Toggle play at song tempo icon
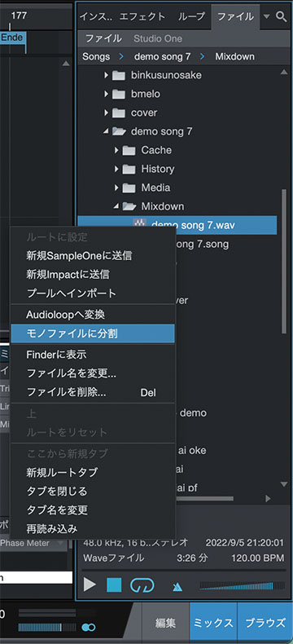Viewport: 293px width, 644px height. (x=177, y=586)
